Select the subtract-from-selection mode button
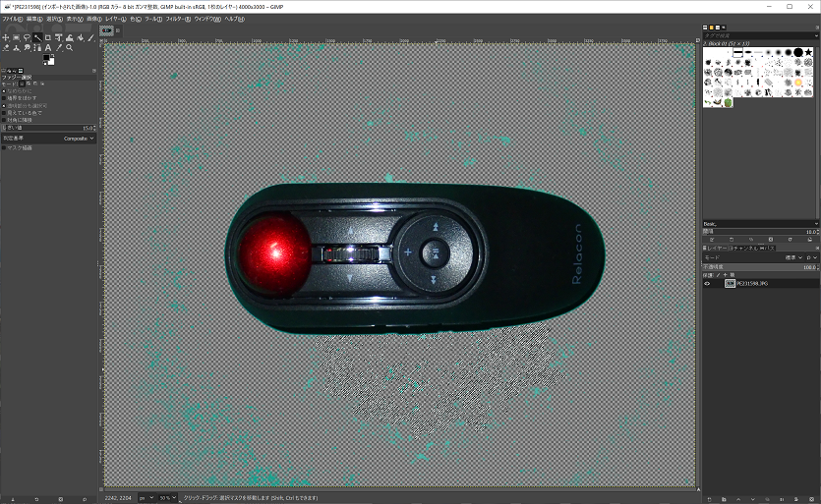Image resolution: width=821 pixels, height=504 pixels. click(35, 84)
